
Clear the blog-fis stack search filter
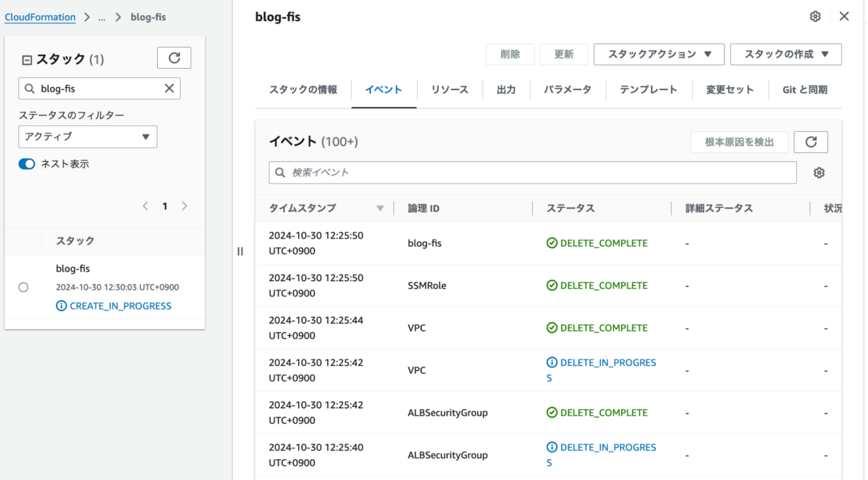168,88
